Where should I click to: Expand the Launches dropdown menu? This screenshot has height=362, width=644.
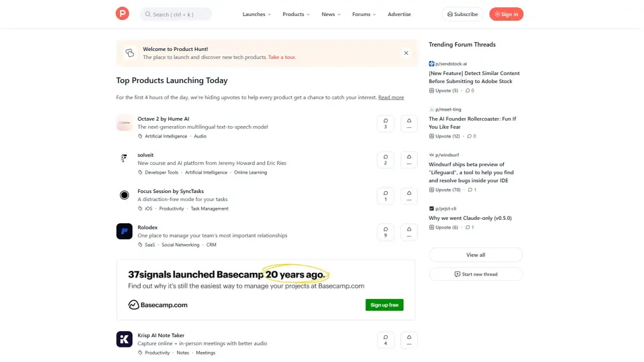click(256, 14)
